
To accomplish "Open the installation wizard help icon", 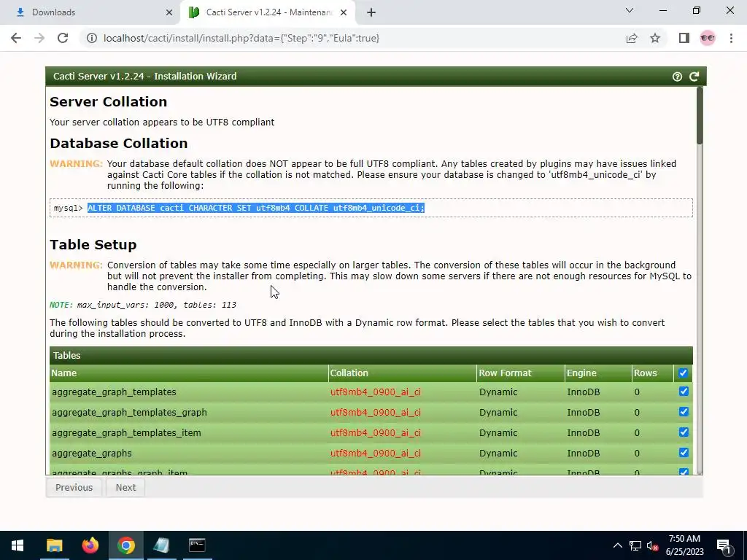I will tap(677, 77).
